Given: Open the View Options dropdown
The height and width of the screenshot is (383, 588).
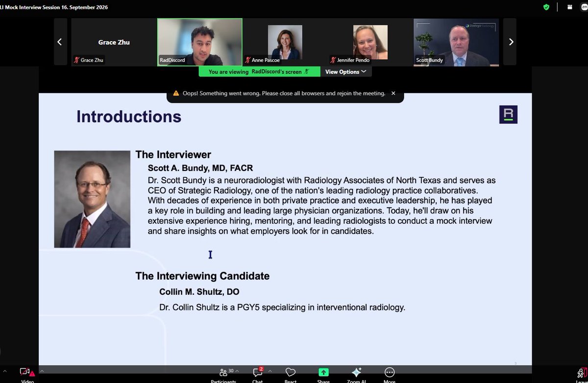Looking at the screenshot, I should (345, 72).
